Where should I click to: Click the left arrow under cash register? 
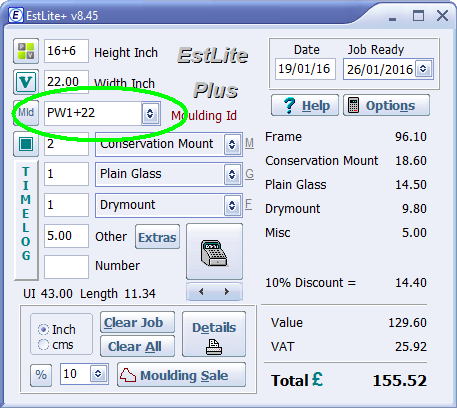(x=201, y=292)
